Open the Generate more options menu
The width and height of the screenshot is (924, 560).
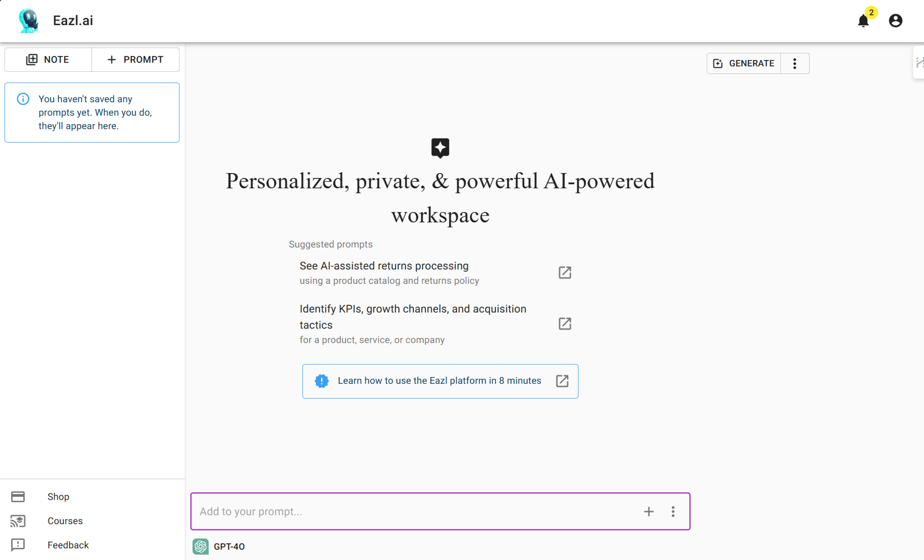pos(794,63)
